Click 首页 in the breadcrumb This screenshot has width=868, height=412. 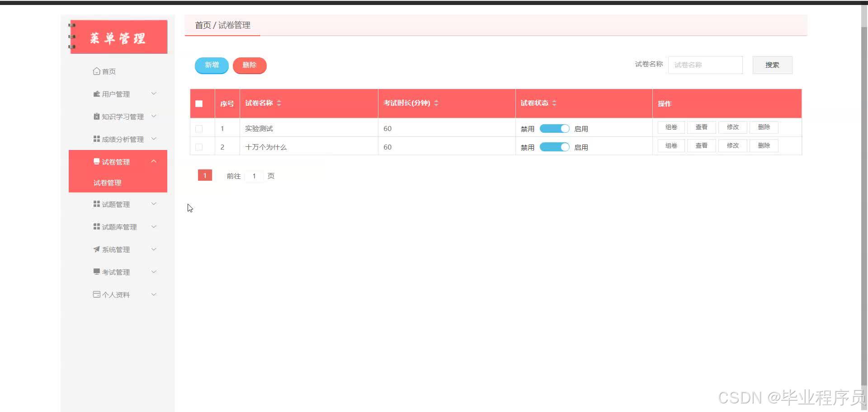pos(203,25)
